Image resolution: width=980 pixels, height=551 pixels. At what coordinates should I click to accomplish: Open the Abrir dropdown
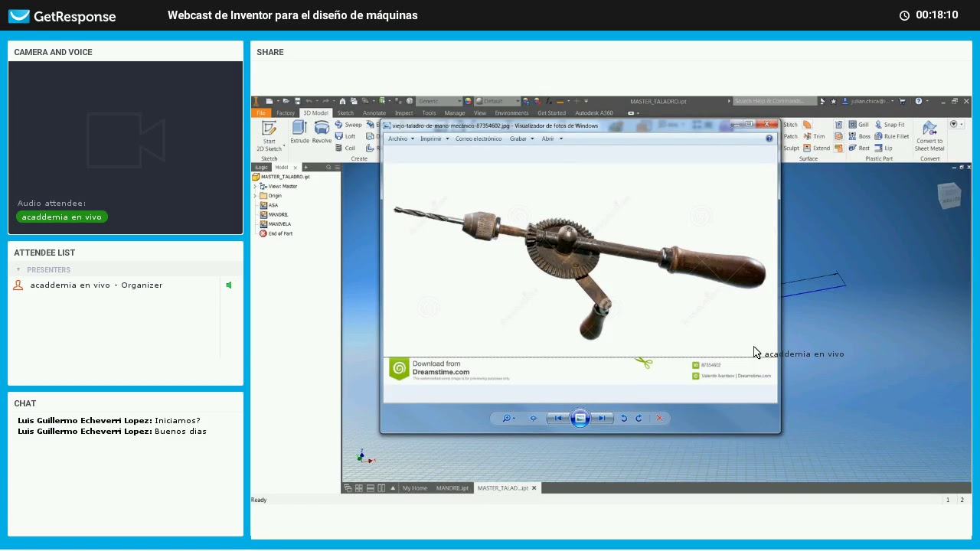[552, 139]
